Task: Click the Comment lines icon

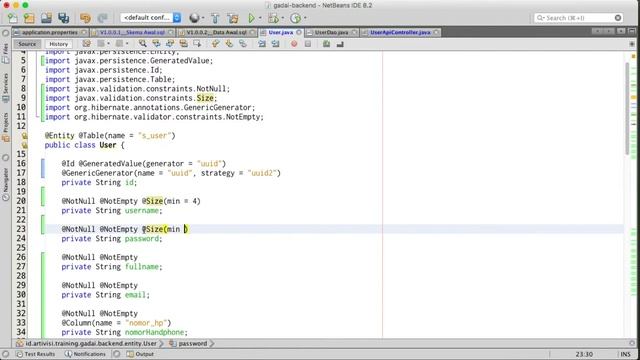Action: point(326,44)
